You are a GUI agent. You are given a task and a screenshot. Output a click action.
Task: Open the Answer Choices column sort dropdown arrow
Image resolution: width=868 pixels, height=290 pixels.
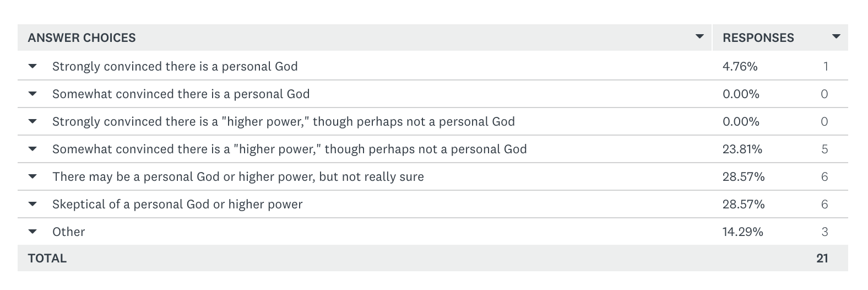[699, 37]
